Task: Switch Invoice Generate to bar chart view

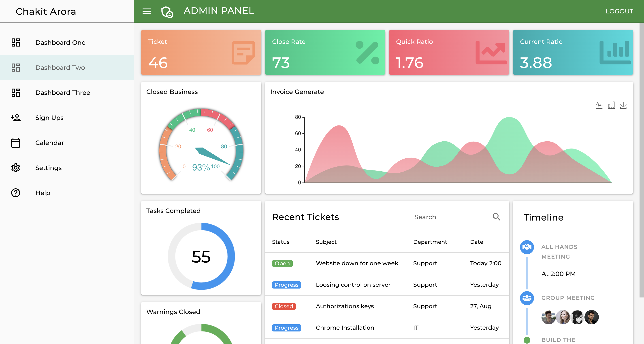Action: 612,105
